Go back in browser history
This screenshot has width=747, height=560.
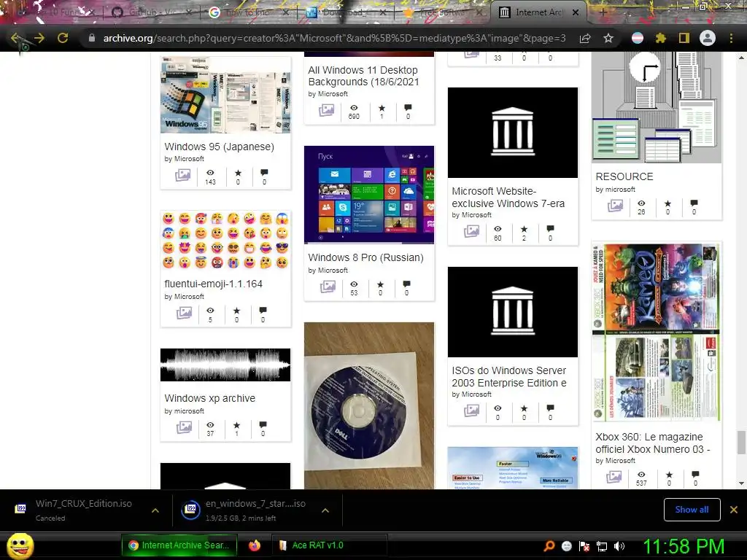tap(15, 38)
